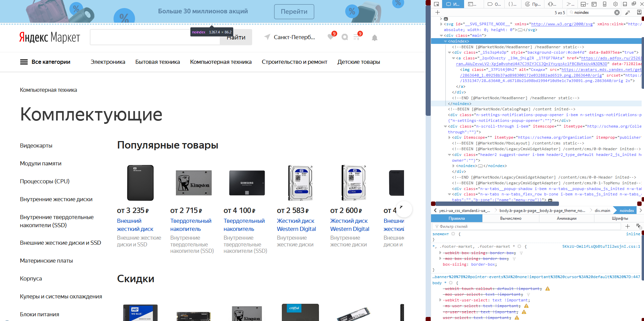The image size is (644, 321).
Task: Collapse the div class header2 node
Action: 450,155
